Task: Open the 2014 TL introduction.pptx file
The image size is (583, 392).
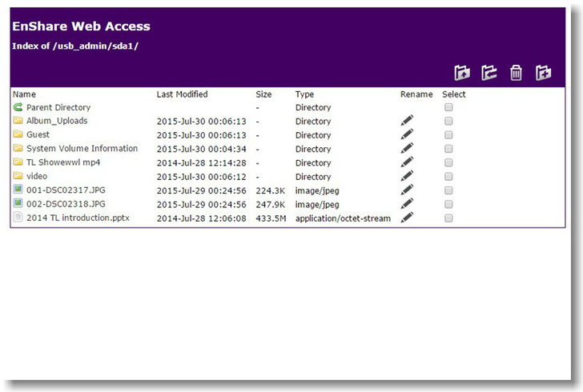Action: click(78, 218)
